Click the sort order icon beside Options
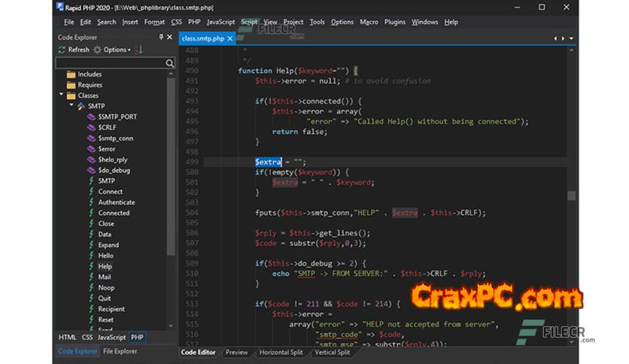The width and height of the screenshot is (629, 364). tap(139, 50)
